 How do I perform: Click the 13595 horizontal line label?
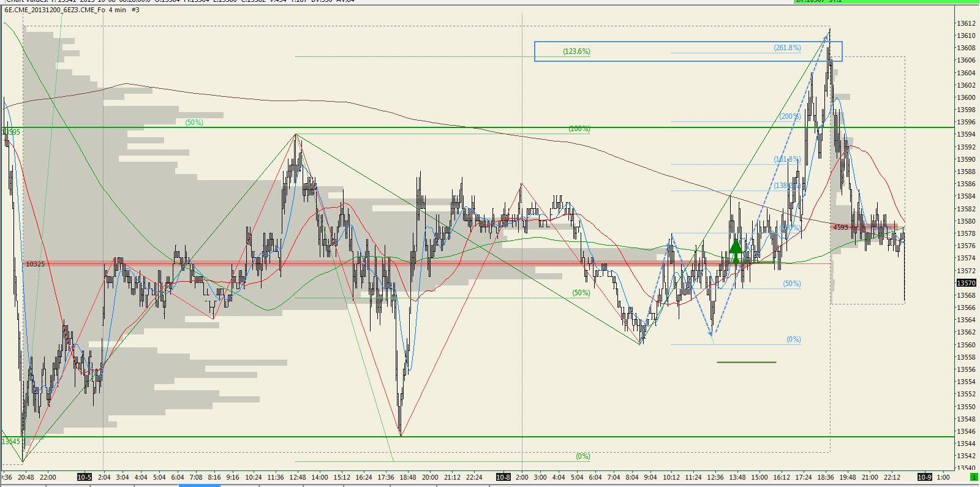click(11, 132)
